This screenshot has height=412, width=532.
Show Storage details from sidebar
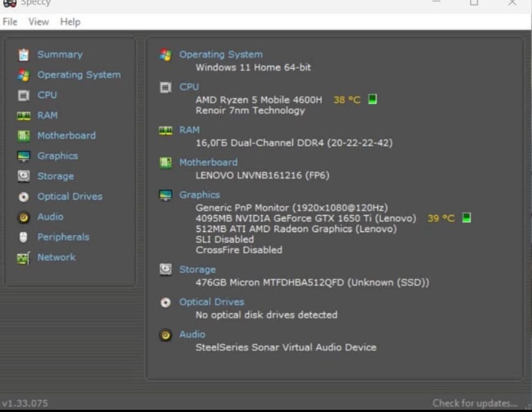(55, 176)
